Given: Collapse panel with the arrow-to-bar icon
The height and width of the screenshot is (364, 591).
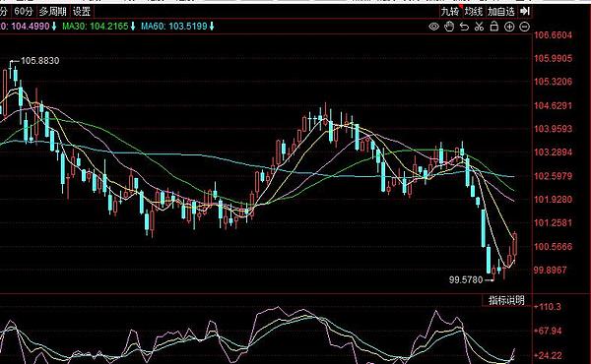Looking at the screenshot, I should click(x=525, y=11).
